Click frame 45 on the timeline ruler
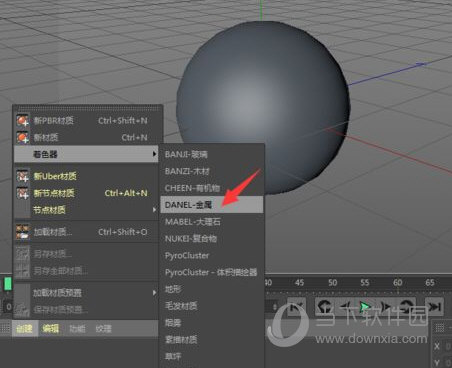452x368 pixels. [299, 283]
